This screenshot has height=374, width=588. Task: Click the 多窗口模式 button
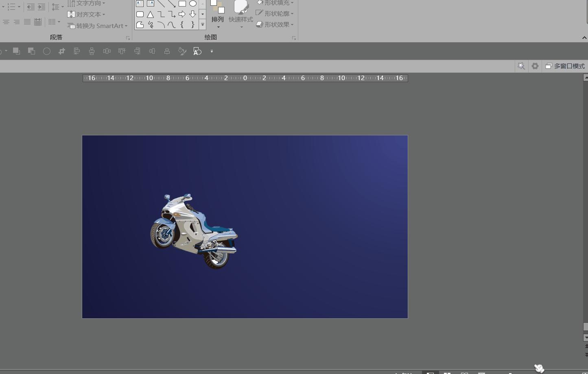coord(565,66)
